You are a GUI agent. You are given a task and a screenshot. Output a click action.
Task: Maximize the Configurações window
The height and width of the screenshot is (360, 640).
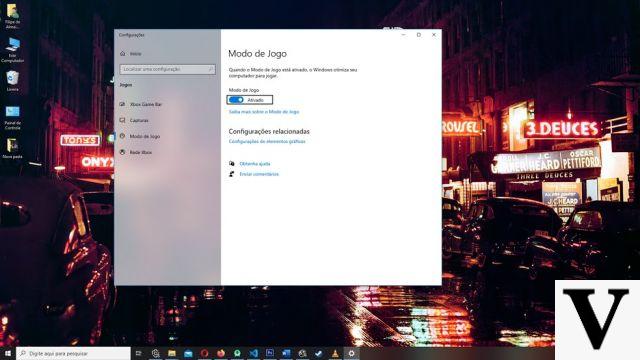point(419,35)
